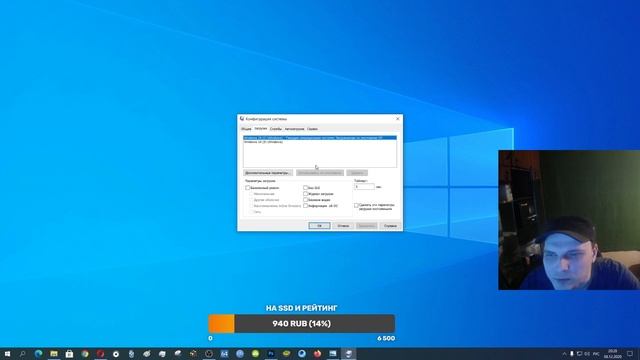Screen dimensions: 640x360
Task: Open the volume tray icon
Action: pyautogui.click(x=587, y=354)
